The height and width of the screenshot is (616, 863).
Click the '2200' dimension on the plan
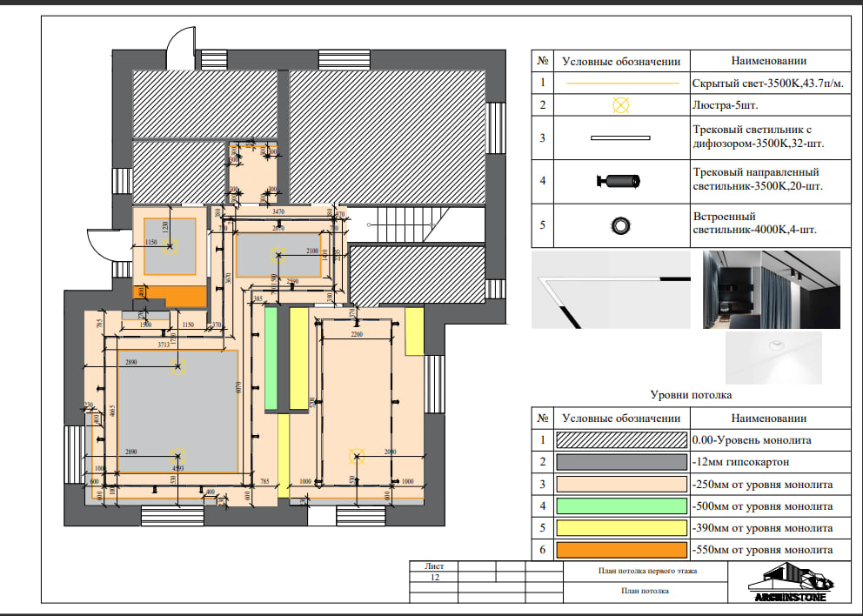pos(357,334)
